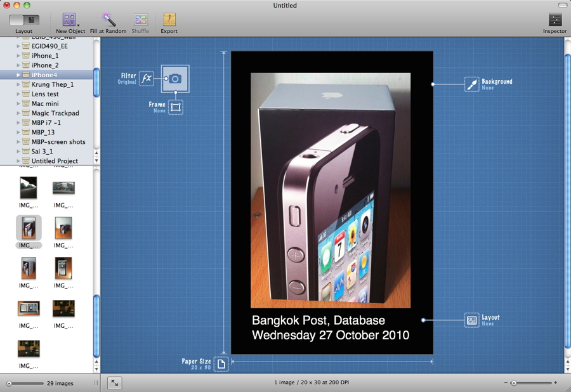Screen dimensions: 571x392
Task: Click the zoom-in plus button
Action: tap(555, 383)
